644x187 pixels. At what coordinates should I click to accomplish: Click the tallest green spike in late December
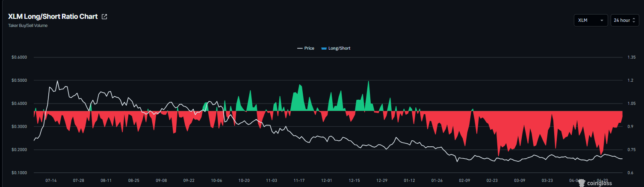click(368, 81)
